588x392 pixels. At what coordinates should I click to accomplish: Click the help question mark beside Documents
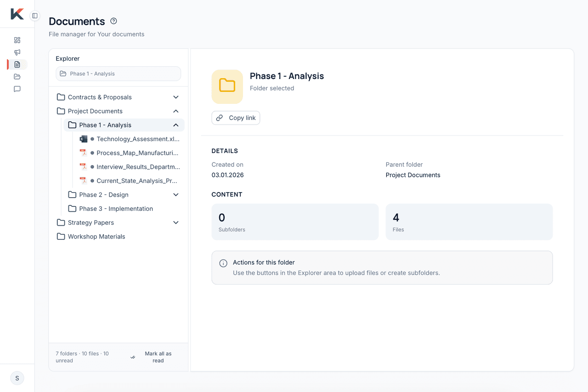pos(114,21)
